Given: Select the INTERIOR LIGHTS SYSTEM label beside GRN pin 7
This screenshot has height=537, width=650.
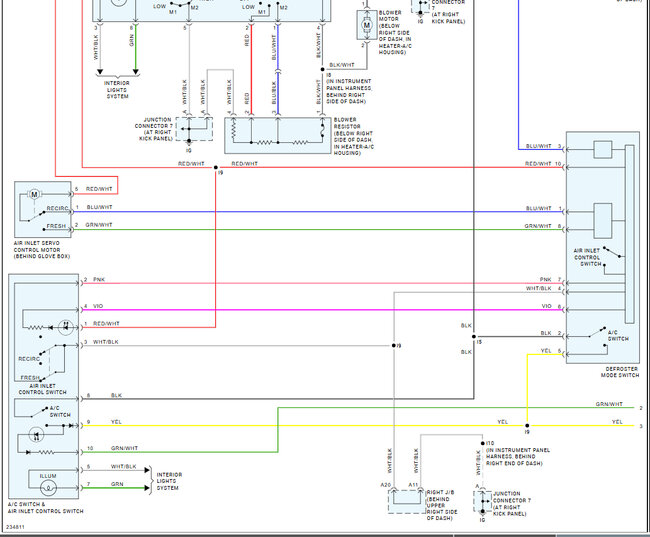Looking at the screenshot, I should coord(169,481).
